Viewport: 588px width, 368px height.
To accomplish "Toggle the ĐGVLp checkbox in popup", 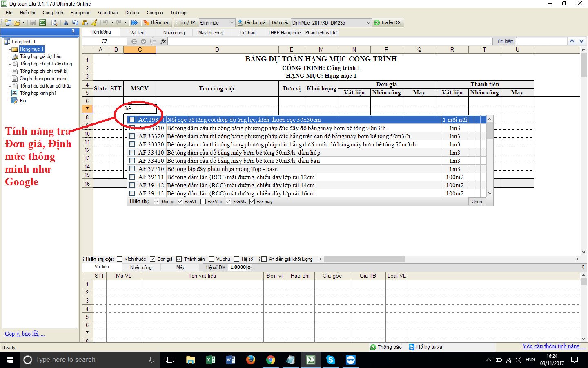I will 203,202.
